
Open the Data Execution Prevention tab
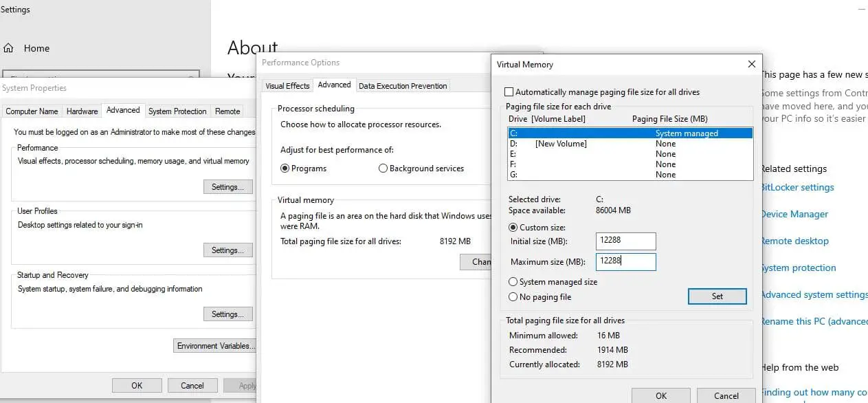coord(403,86)
